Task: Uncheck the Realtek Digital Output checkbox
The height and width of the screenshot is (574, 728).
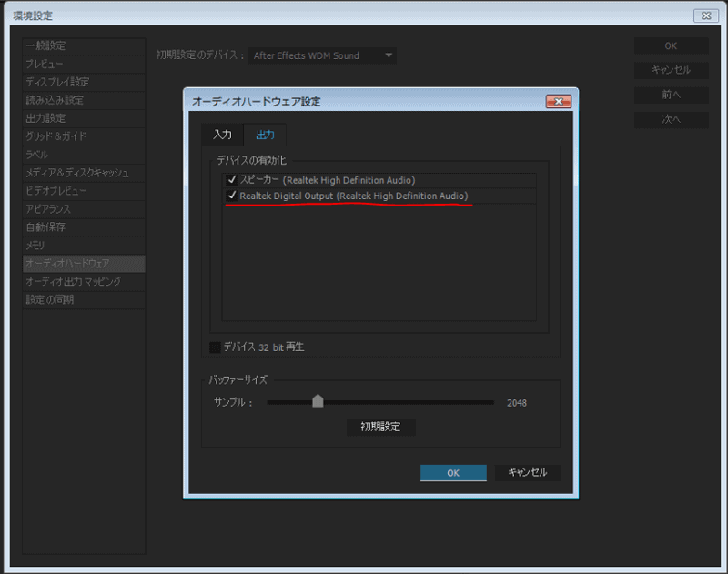Action: pyautogui.click(x=232, y=196)
